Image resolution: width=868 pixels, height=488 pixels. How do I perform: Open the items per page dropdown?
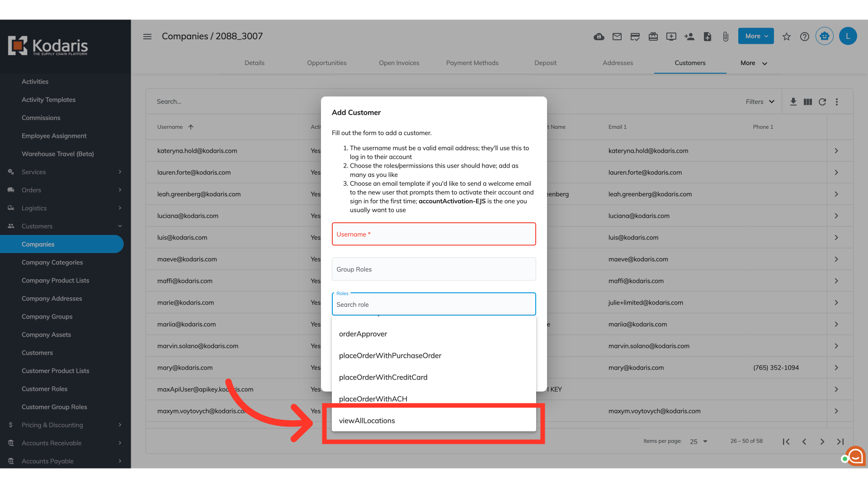point(698,441)
